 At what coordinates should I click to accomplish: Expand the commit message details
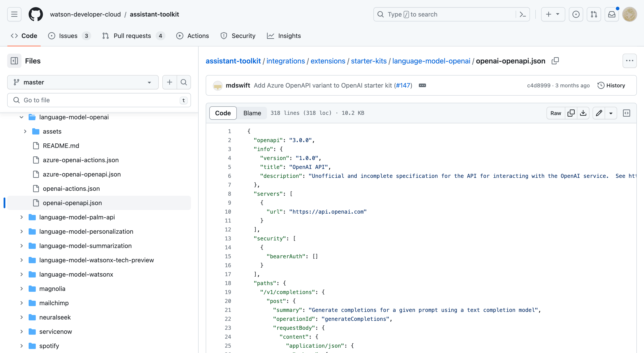[422, 85]
